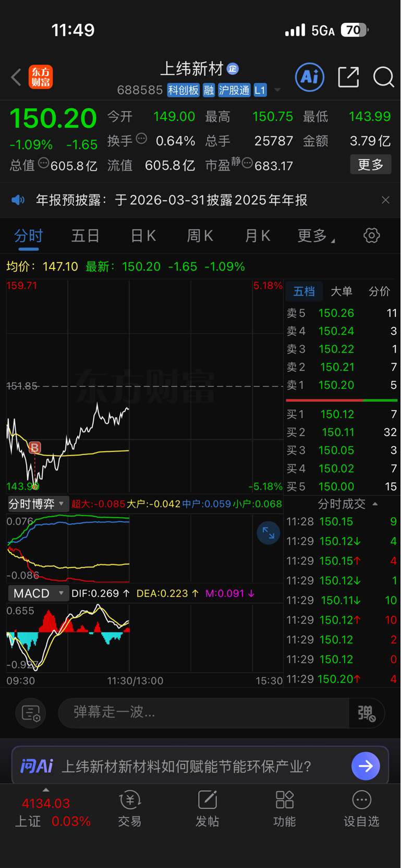Open the search magnifier icon
This screenshot has width=401, height=868.
pos(384,77)
